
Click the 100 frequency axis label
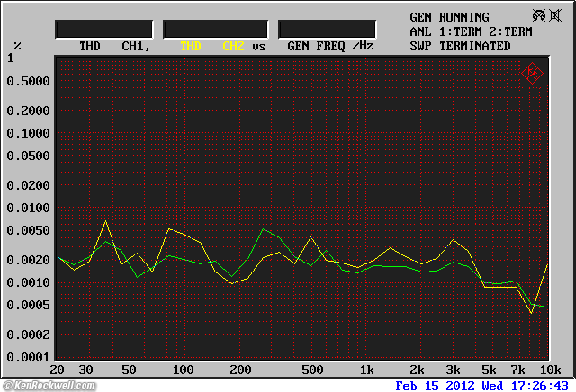coord(183,370)
